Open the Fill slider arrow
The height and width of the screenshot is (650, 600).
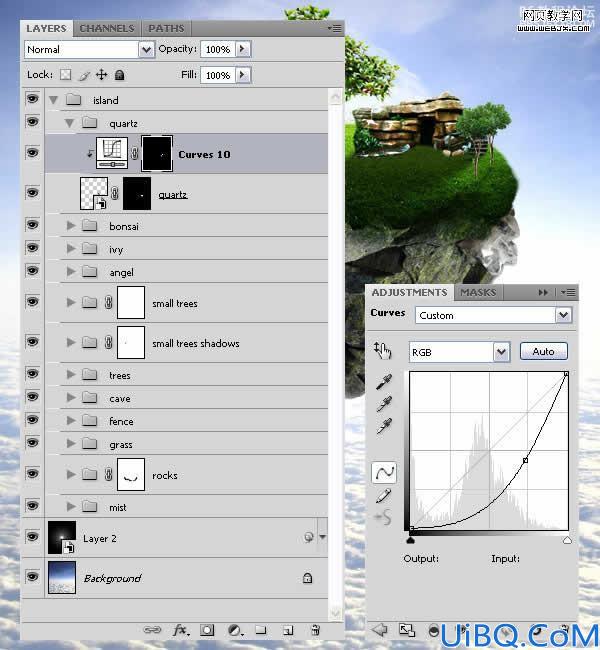243,75
